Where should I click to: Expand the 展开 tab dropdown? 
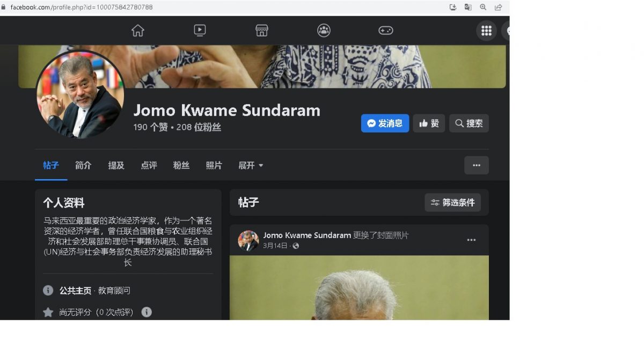point(251,166)
